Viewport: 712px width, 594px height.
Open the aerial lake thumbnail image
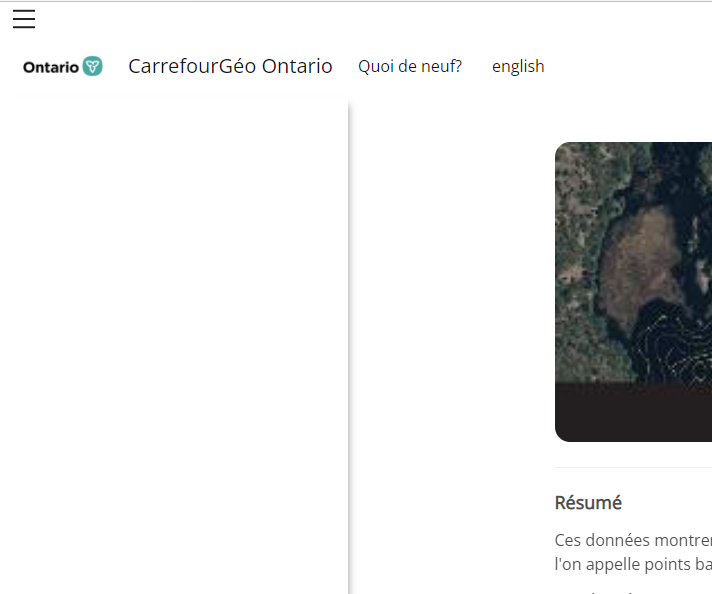click(633, 262)
